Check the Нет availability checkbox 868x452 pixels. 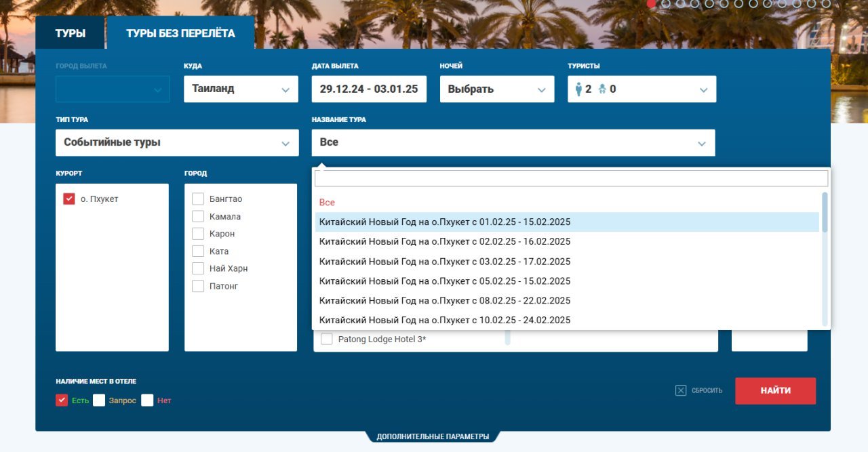(147, 400)
